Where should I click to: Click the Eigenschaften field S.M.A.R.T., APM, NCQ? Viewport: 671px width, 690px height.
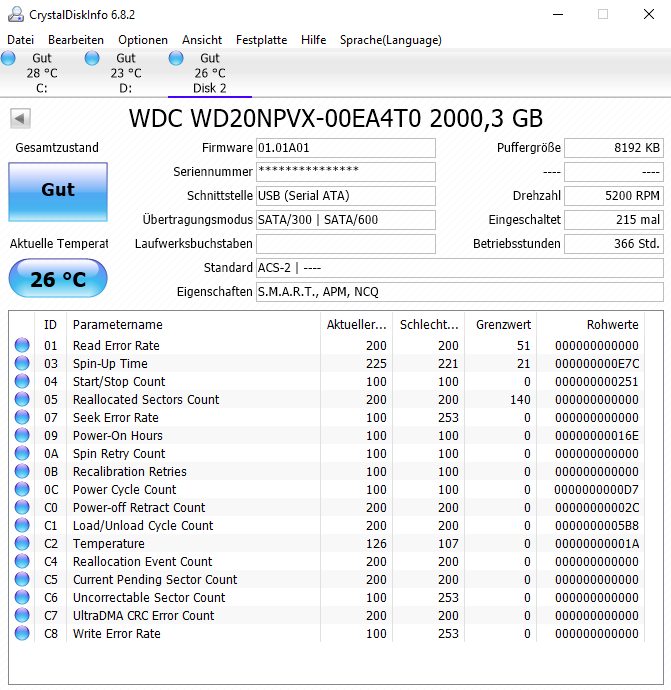click(x=460, y=292)
